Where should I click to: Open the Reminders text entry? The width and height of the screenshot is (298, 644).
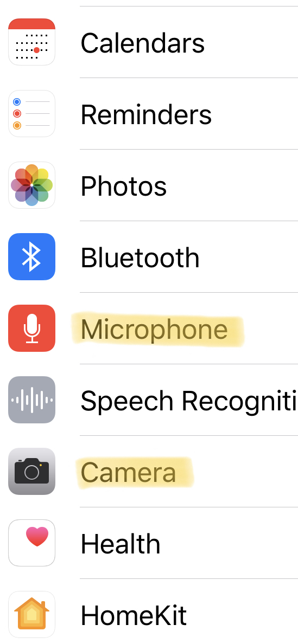tap(146, 114)
